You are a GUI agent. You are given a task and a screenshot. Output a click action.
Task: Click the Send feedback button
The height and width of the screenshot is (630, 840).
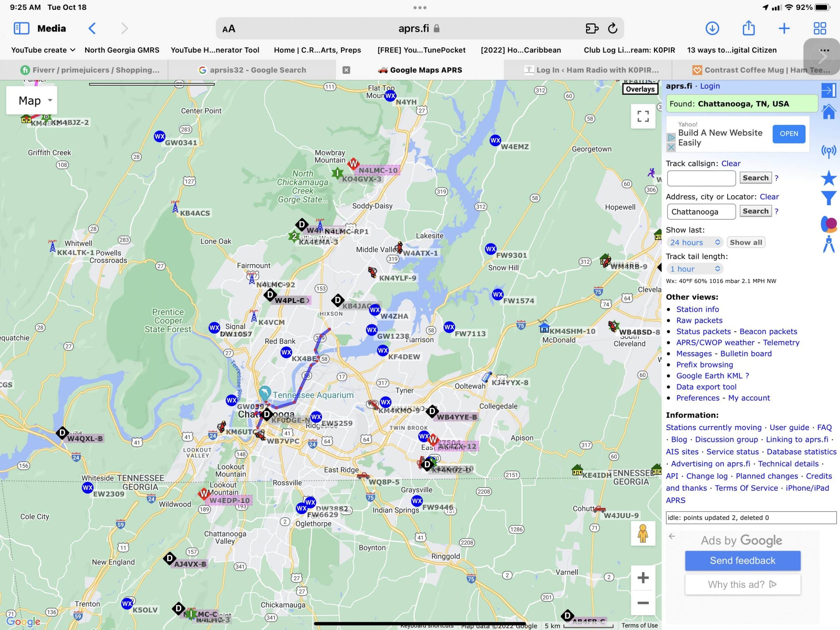(743, 560)
